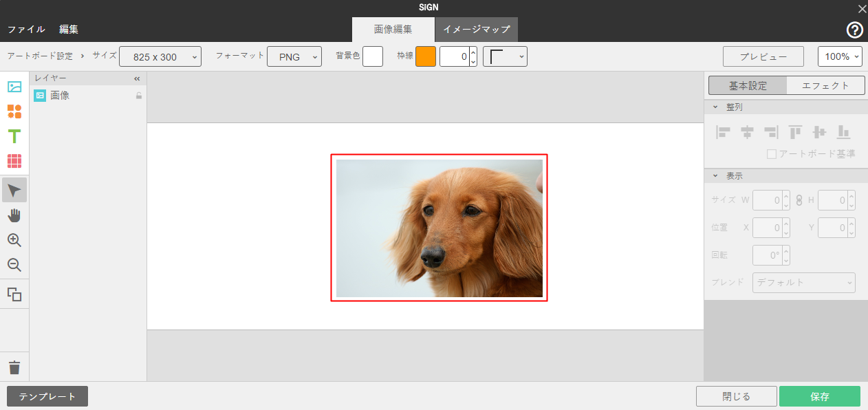Screen dimensions: 868x410
Task: Click the trash delete icon
Action: 14,368
